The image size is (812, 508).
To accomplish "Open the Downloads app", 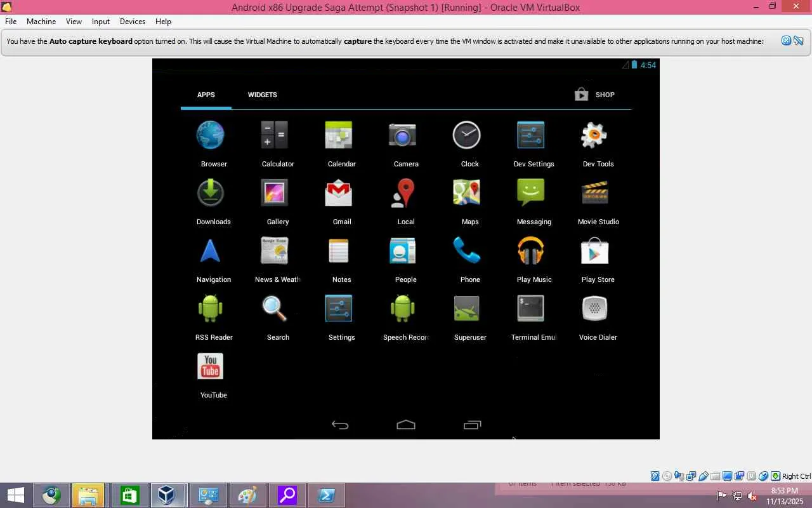I will 211,193.
